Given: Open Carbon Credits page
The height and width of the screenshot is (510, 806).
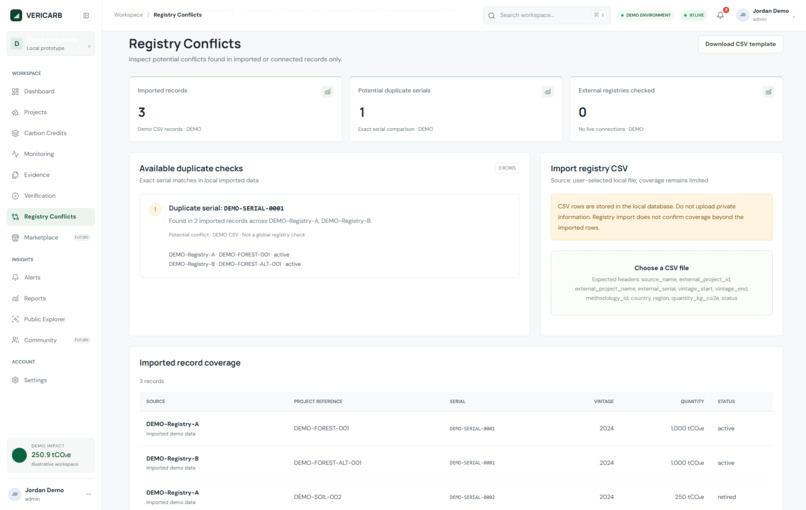Looking at the screenshot, I should 51,133.
